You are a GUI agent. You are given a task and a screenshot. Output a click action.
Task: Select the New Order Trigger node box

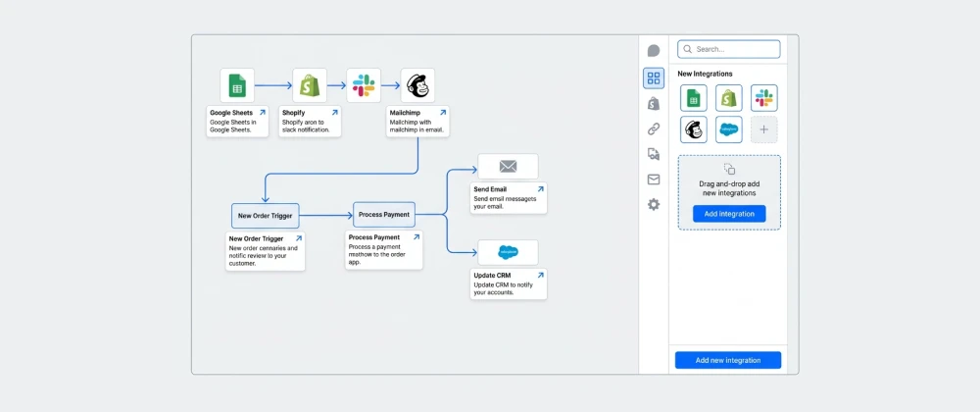pyautogui.click(x=266, y=216)
